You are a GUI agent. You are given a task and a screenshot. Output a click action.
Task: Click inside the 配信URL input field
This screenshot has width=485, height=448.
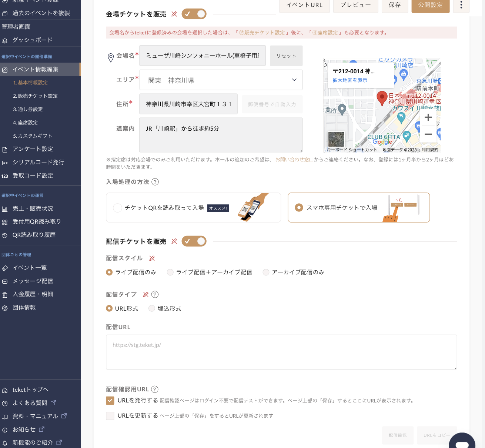(x=281, y=352)
